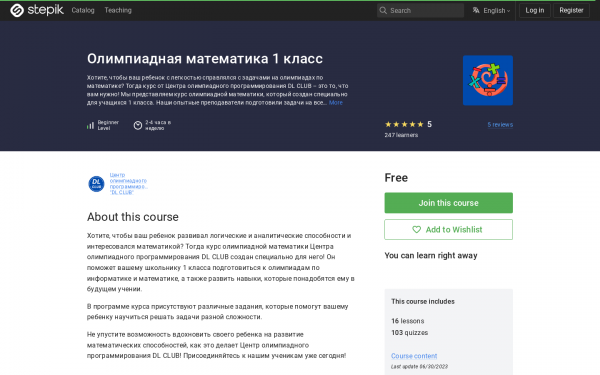Image resolution: width=600 pixels, height=375 pixels.
Task: Click the course title heading
Action: coord(205,59)
